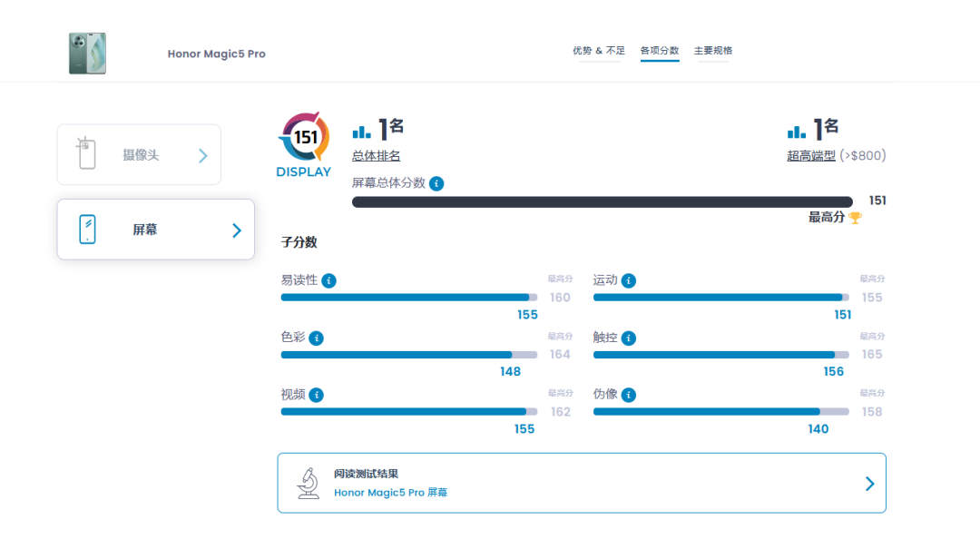Show info for 运动 sub-score

[629, 280]
